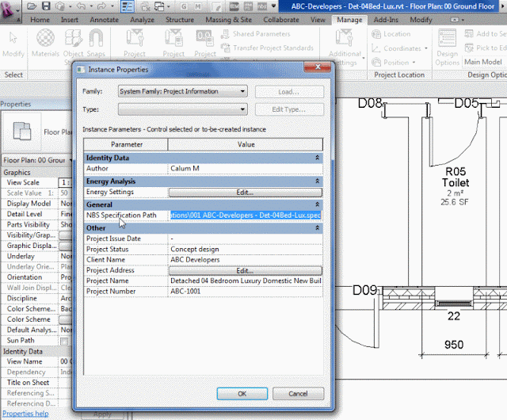This screenshot has height=420, width=507.
Task: Collapse the Energy Analysis group
Action: [317, 181]
